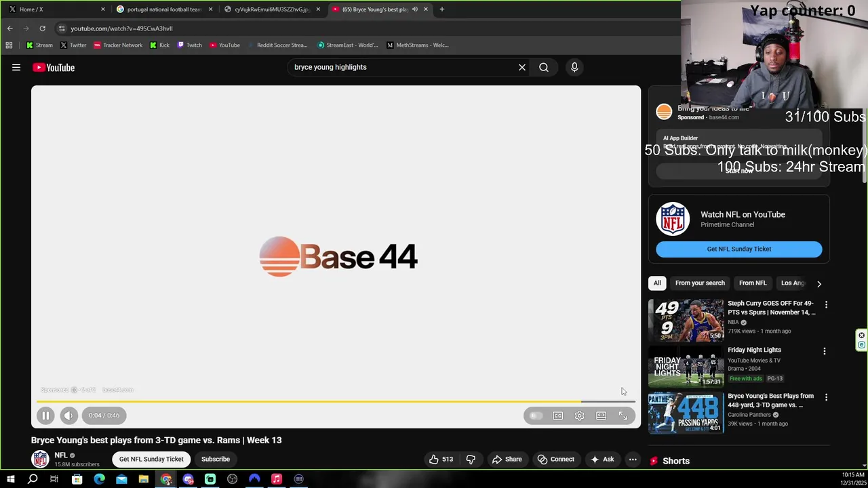
Task: Reload the page
Action: pos(42,28)
